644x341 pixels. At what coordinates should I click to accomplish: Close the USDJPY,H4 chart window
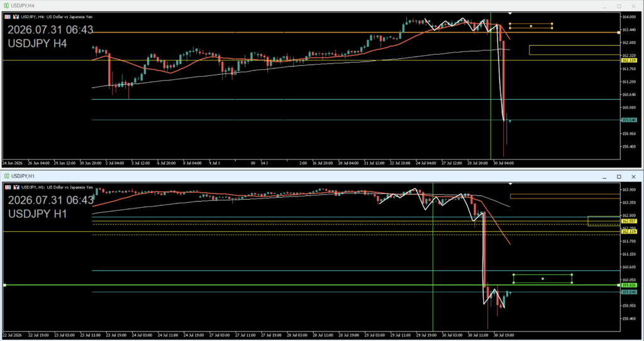point(633,6)
